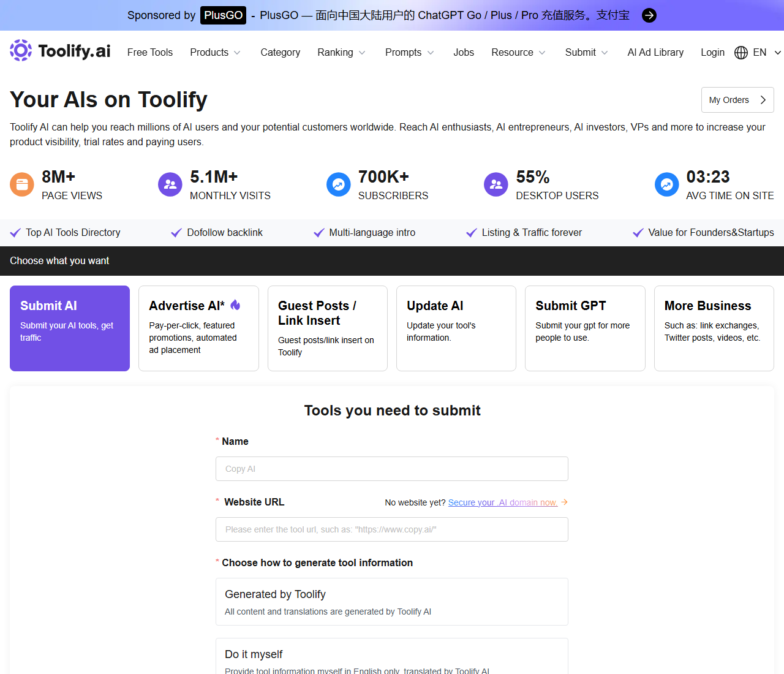Click the purple Monthly Visits icon
The height and width of the screenshot is (674, 784).
[170, 184]
